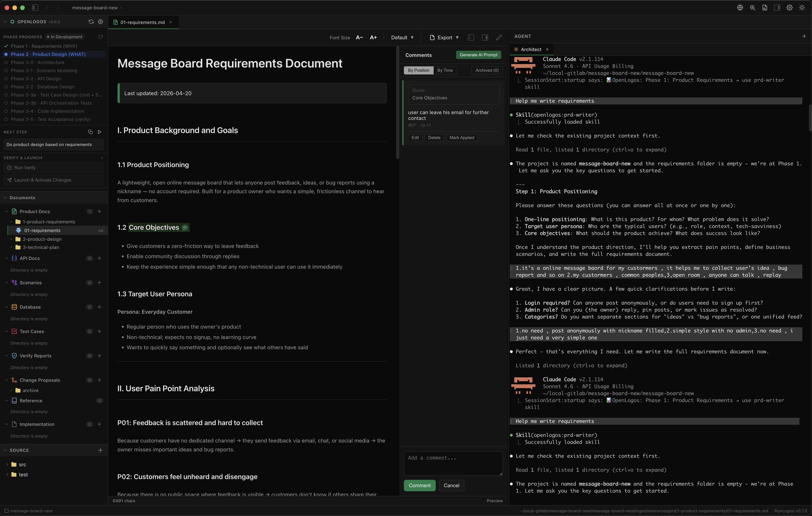Collapse the OPENLOGOS section chevron
812x516 pixels.
point(5,22)
